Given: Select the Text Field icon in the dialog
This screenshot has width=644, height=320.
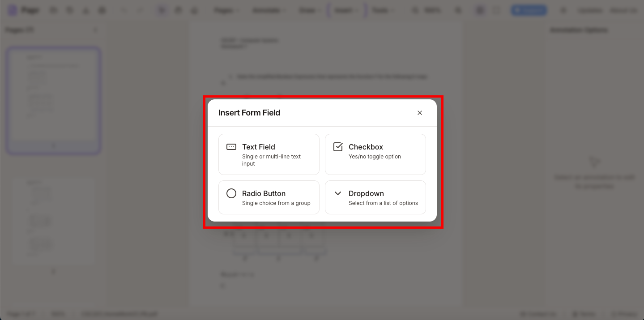Looking at the screenshot, I should (231, 147).
